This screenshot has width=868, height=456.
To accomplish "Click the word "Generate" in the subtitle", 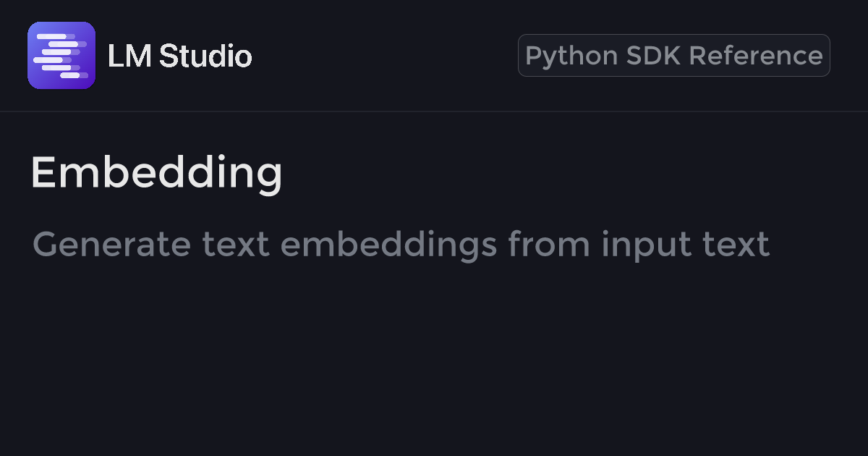I will [111, 245].
